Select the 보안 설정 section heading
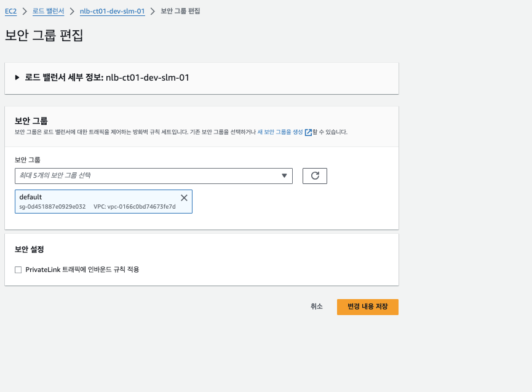This screenshot has width=532, height=392. pyautogui.click(x=29, y=249)
